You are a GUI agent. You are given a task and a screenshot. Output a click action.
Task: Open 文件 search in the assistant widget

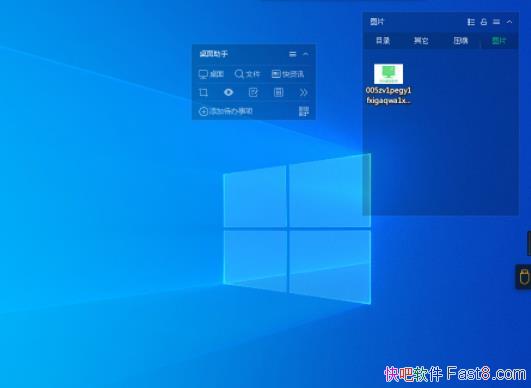[247, 74]
